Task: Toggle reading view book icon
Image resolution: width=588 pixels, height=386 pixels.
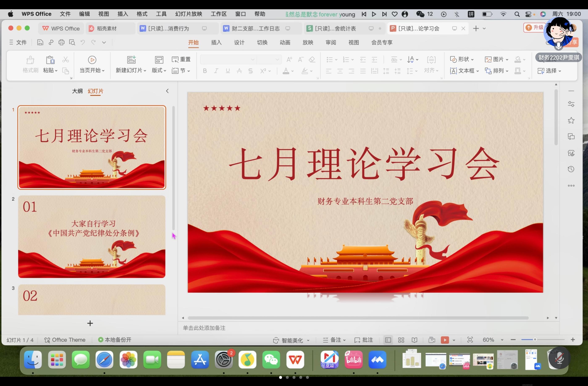Action: (415, 340)
